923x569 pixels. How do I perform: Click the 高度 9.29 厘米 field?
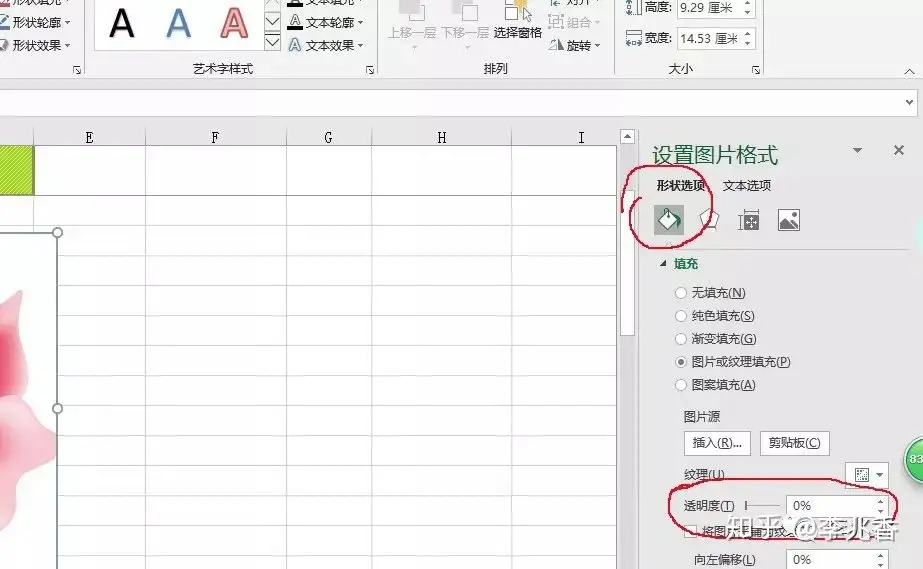709,8
